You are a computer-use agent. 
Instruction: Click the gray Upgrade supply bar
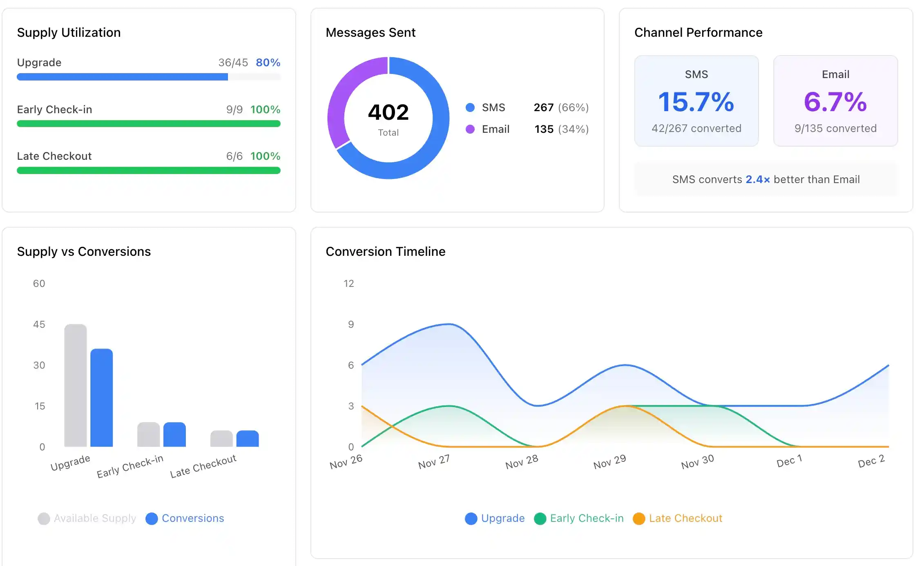[76, 385]
